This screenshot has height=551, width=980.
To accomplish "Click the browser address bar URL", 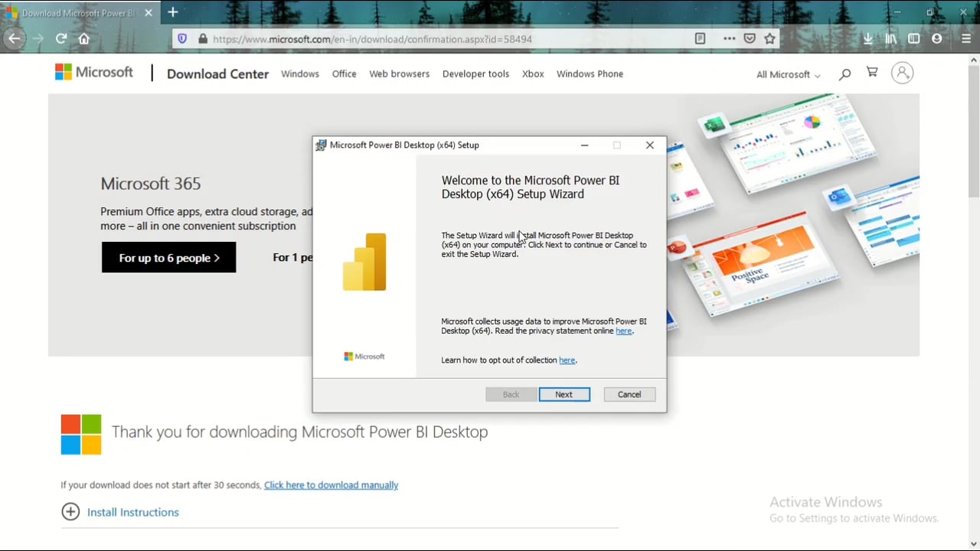I will tap(372, 39).
